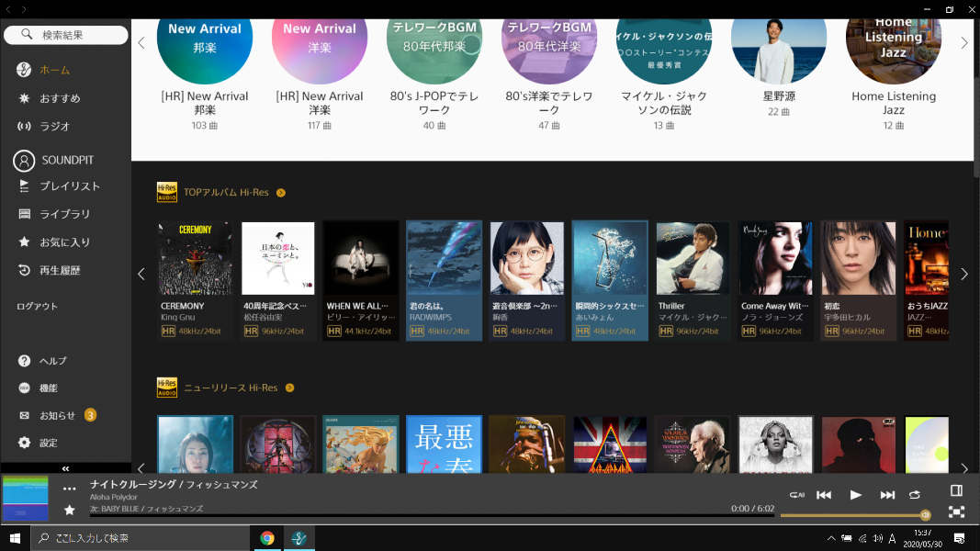Image resolution: width=980 pixels, height=551 pixels.
Task: Toggle repeat All mode
Action: click(797, 495)
